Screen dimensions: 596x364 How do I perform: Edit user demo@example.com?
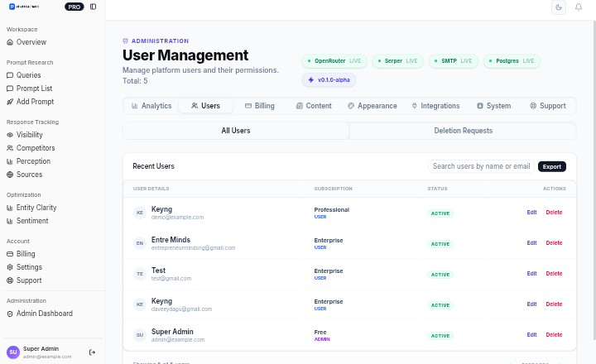531,213
